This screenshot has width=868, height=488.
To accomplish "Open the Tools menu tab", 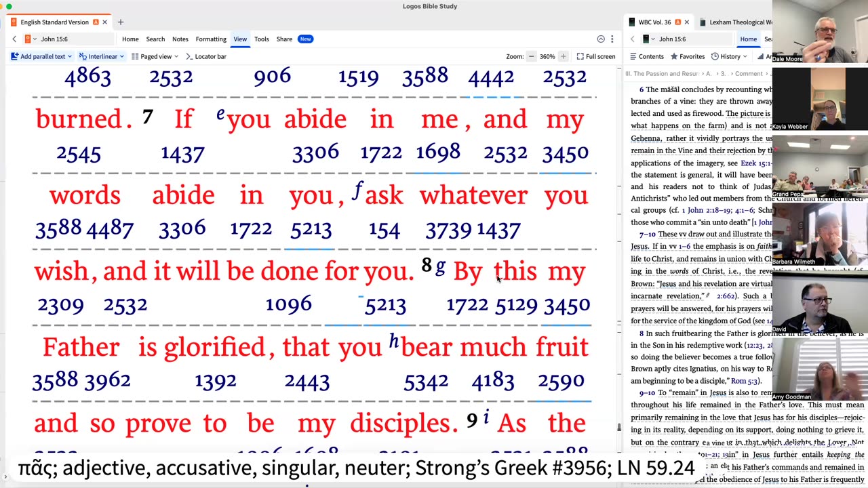I will pyautogui.click(x=262, y=39).
